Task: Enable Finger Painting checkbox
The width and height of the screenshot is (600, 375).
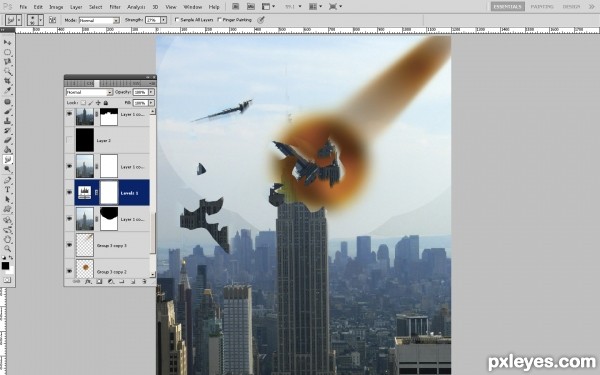Action: tap(219, 20)
